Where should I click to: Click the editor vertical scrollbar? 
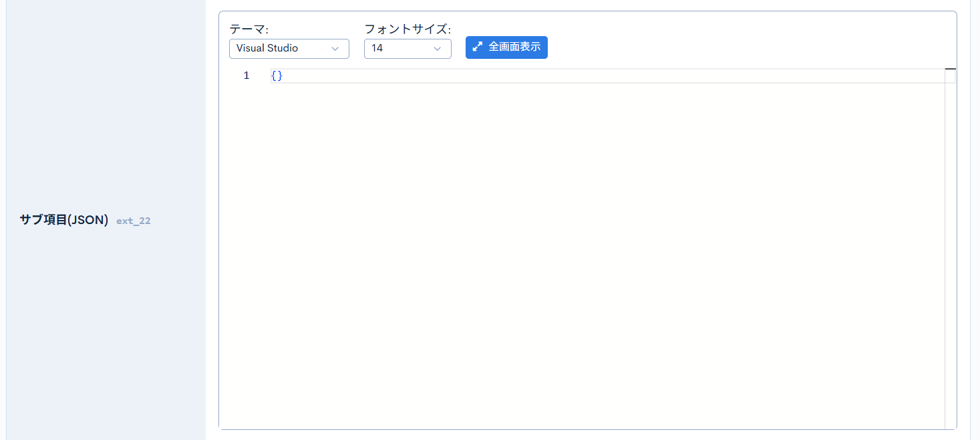[951, 201]
